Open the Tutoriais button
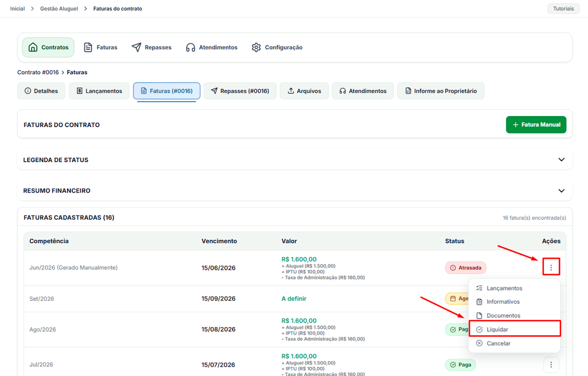This screenshot has height=376, width=588. point(563,9)
